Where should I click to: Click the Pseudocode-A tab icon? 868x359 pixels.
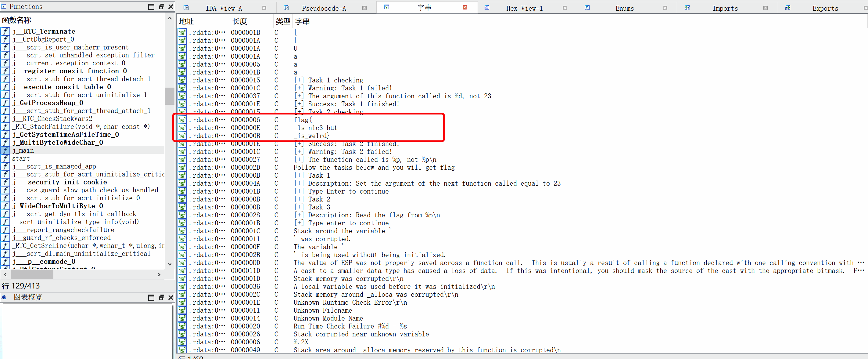(x=286, y=8)
